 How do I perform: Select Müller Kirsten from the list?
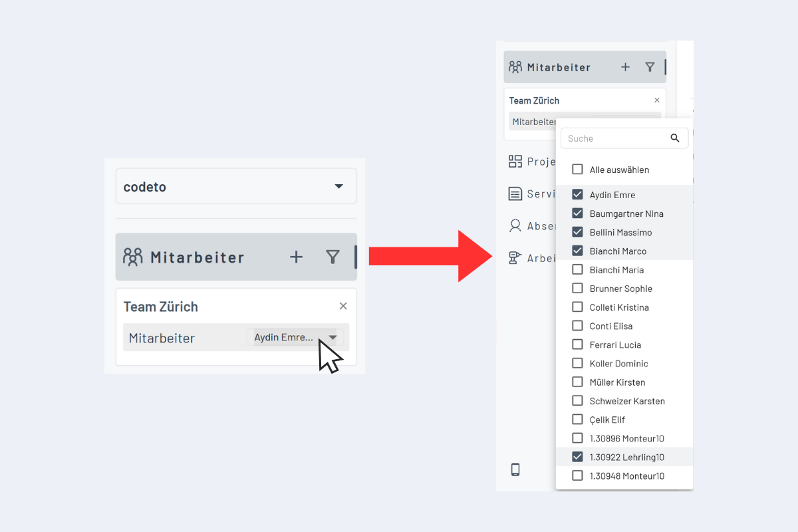617,382
